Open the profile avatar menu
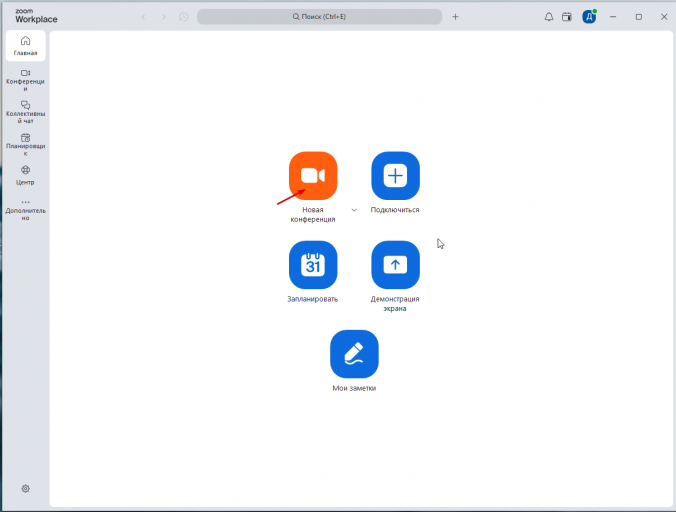The image size is (676, 512). pos(589,17)
